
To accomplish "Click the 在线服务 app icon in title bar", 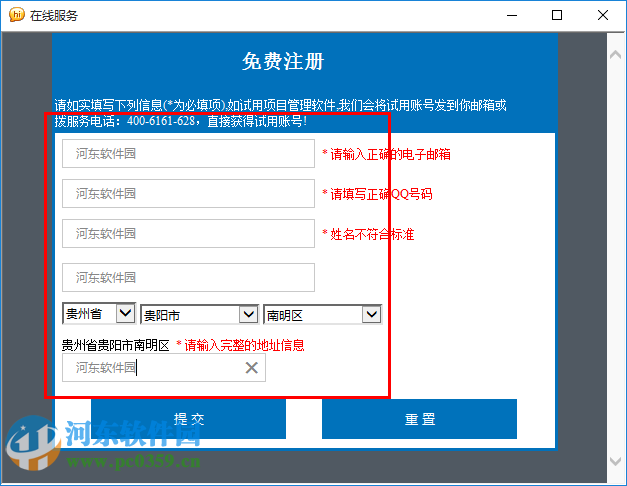I will coord(17,15).
